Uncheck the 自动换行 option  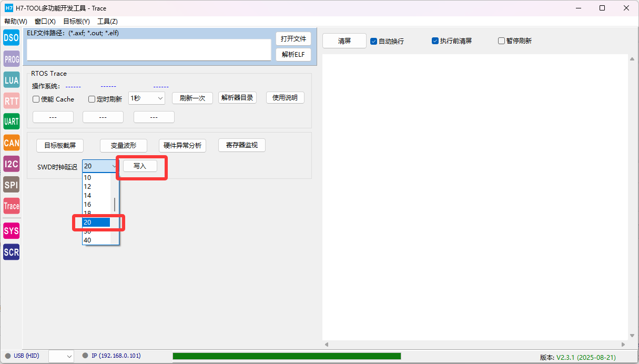(x=374, y=41)
